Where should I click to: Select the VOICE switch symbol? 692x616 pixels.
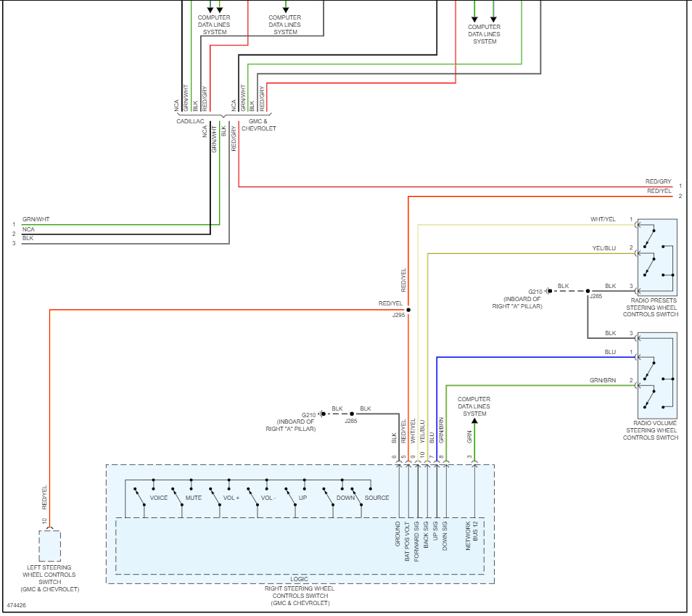[139, 496]
